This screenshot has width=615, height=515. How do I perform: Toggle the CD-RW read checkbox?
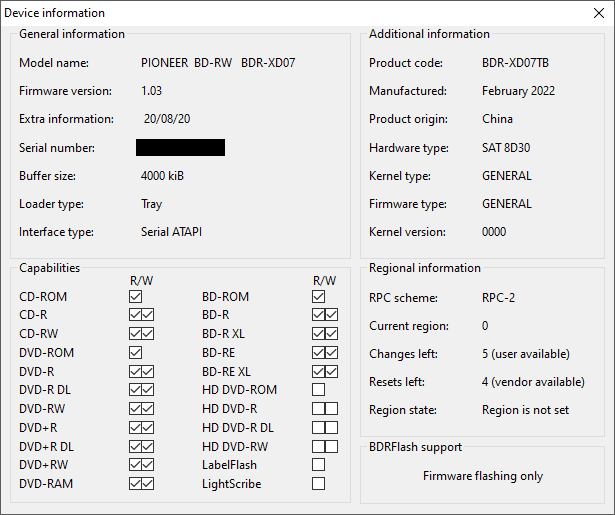[135, 333]
